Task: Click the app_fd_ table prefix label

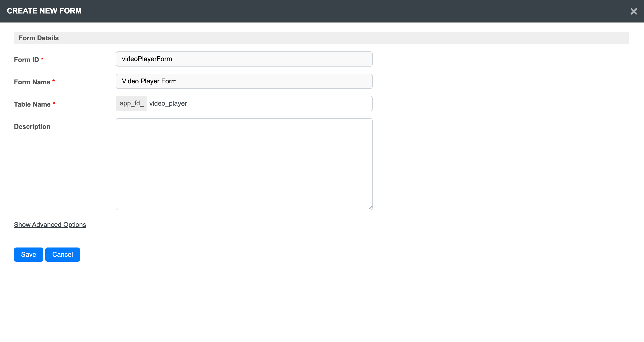Action: tap(131, 103)
